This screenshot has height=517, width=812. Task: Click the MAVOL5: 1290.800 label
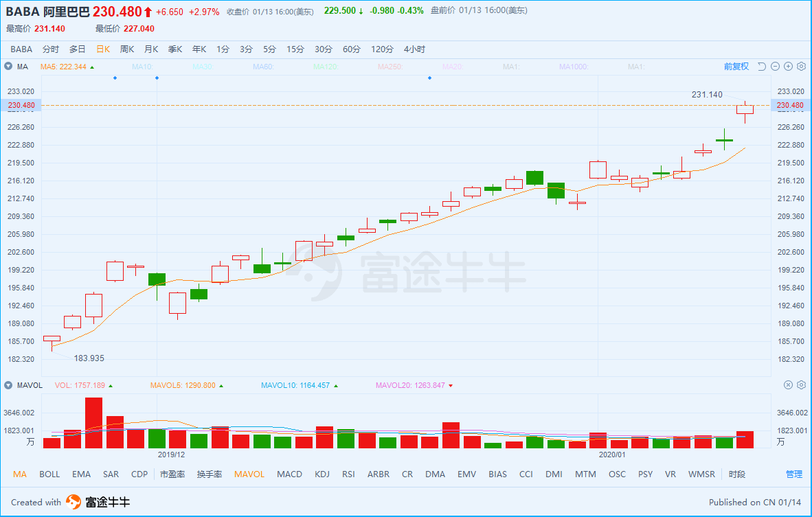[x=183, y=385]
